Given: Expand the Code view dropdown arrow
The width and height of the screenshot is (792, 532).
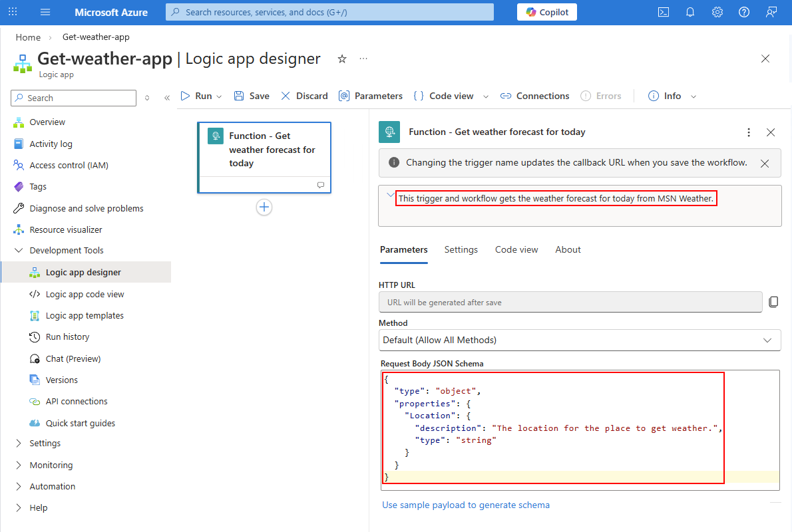Looking at the screenshot, I should point(486,96).
